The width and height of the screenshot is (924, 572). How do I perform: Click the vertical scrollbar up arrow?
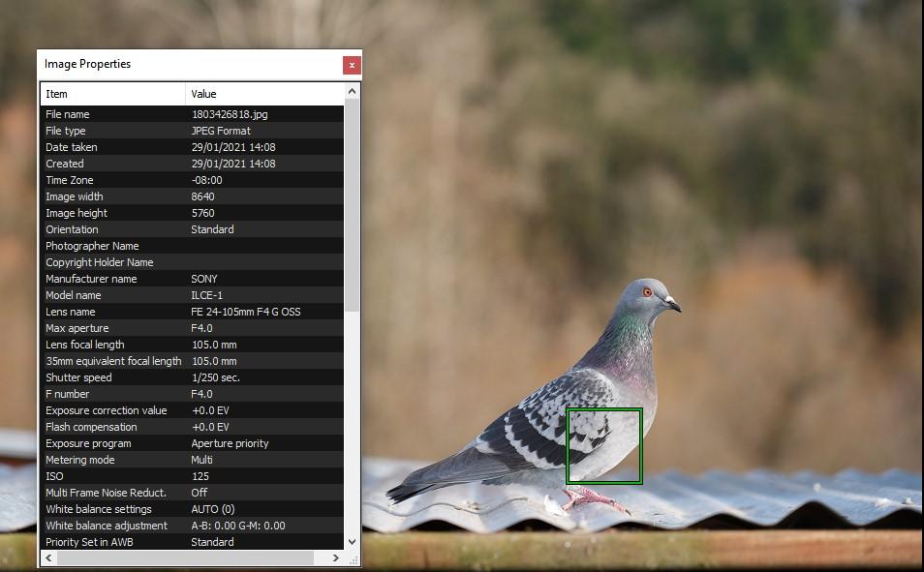[x=352, y=91]
